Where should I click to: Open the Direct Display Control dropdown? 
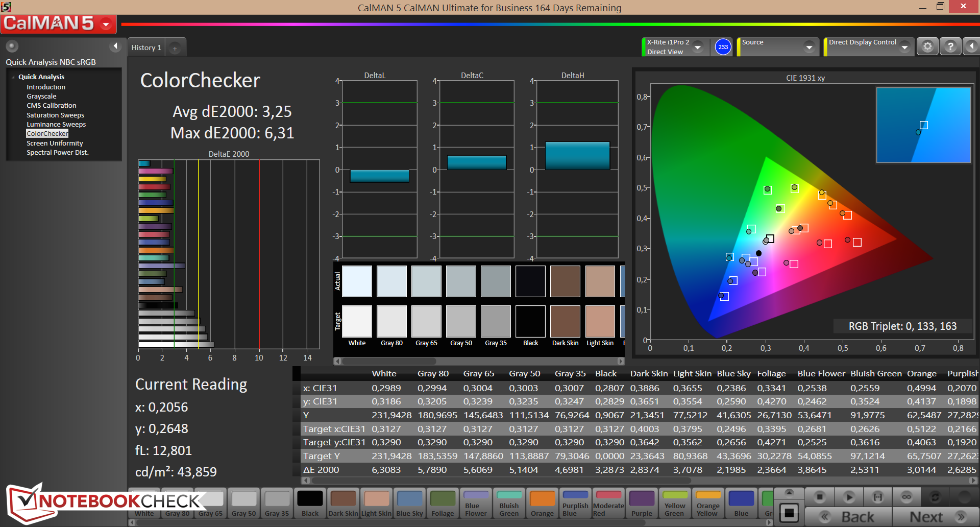904,47
